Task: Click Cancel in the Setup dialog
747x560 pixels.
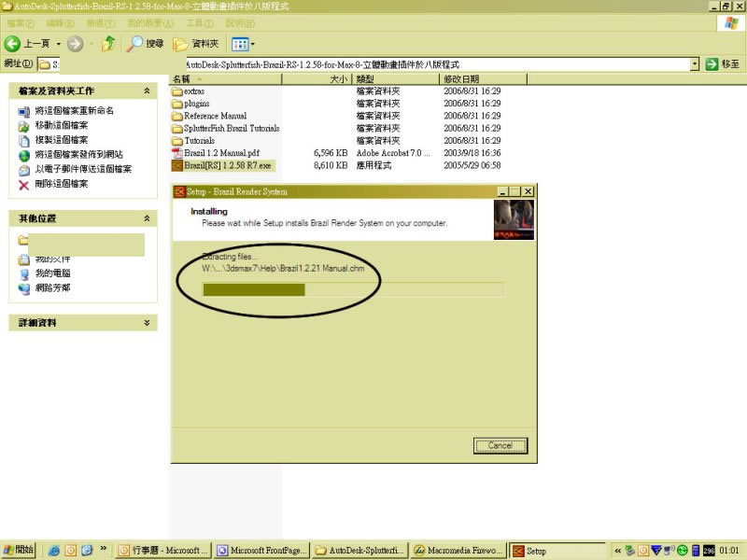Action: [x=500, y=446]
